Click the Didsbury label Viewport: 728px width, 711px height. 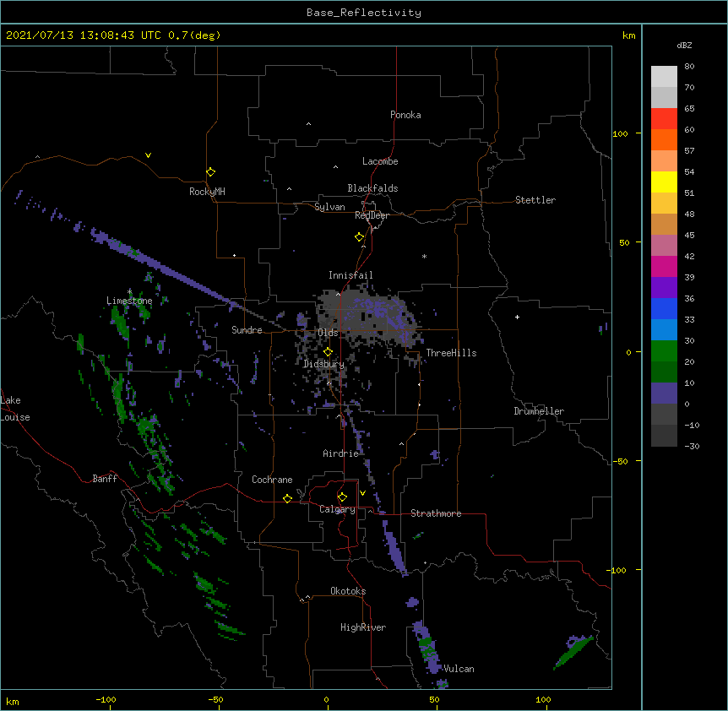[323, 364]
